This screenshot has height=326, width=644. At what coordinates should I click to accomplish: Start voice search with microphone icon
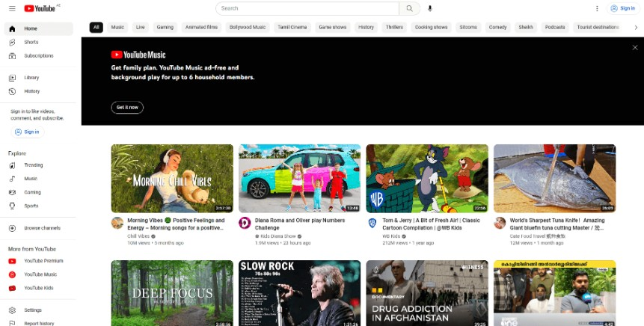[429, 8]
